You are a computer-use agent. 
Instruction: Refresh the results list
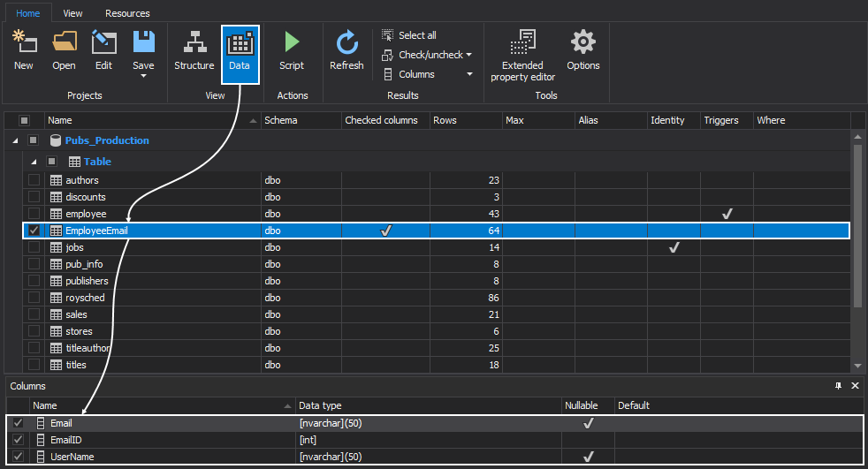click(346, 49)
